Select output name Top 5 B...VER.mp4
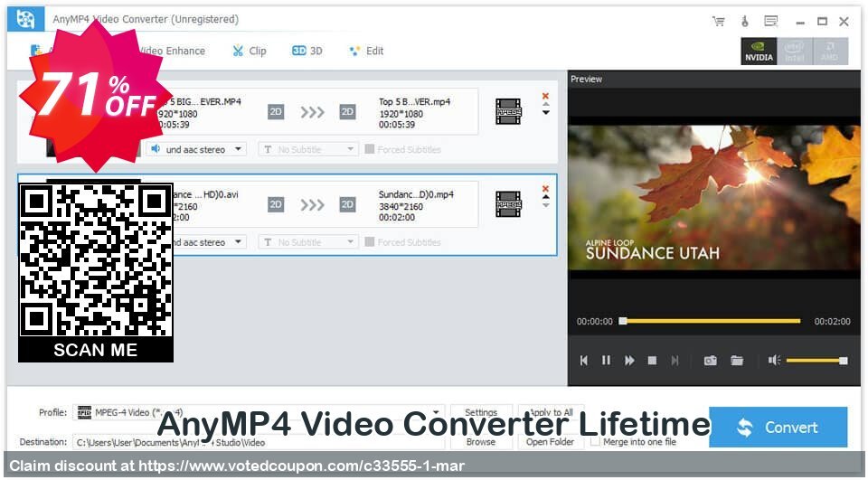The height and width of the screenshot is (480, 868). coord(415,102)
